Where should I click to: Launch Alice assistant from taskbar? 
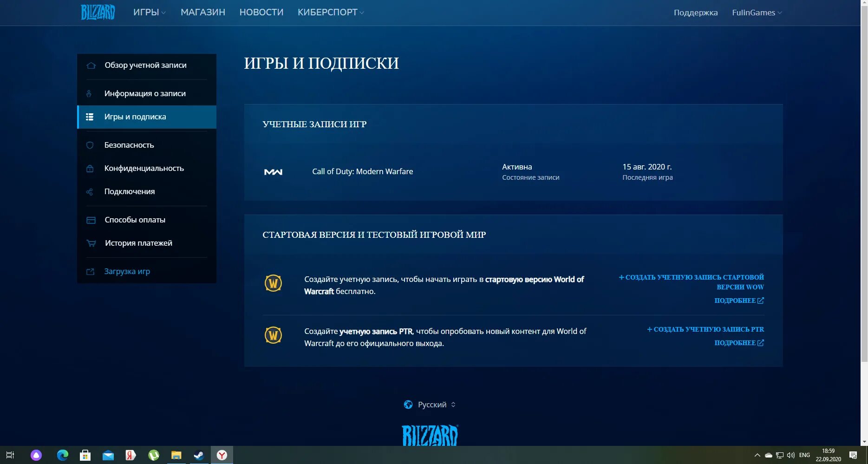tap(36, 455)
